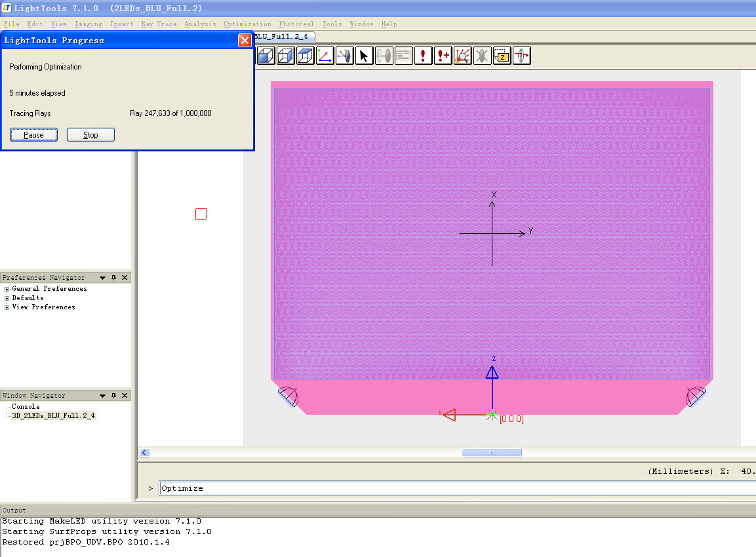756x557 pixels.
Task: Click the grayed properties sheet icon
Action: [403, 56]
